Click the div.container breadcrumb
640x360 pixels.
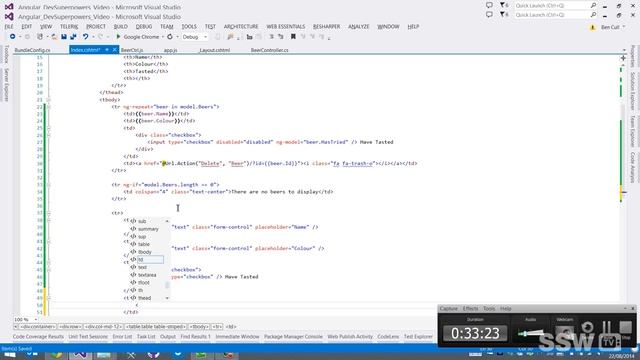tap(38, 327)
